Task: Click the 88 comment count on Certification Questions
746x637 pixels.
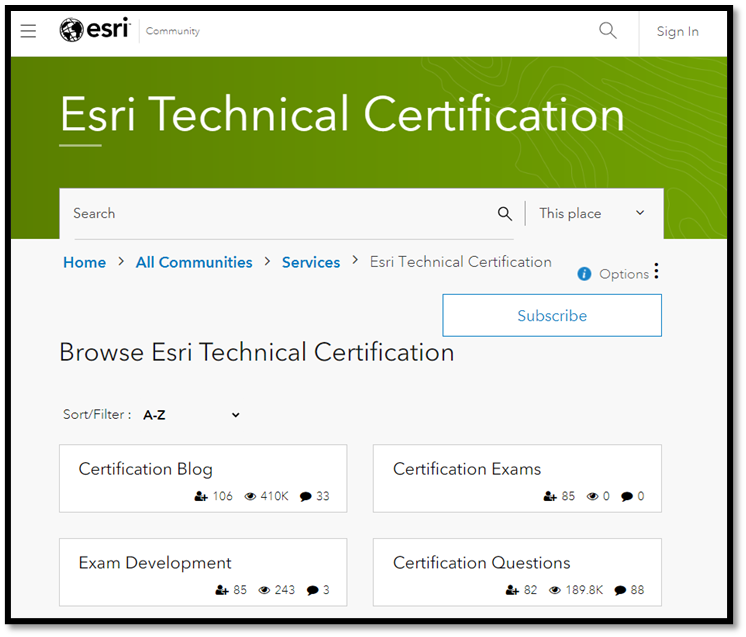Action: (637, 590)
